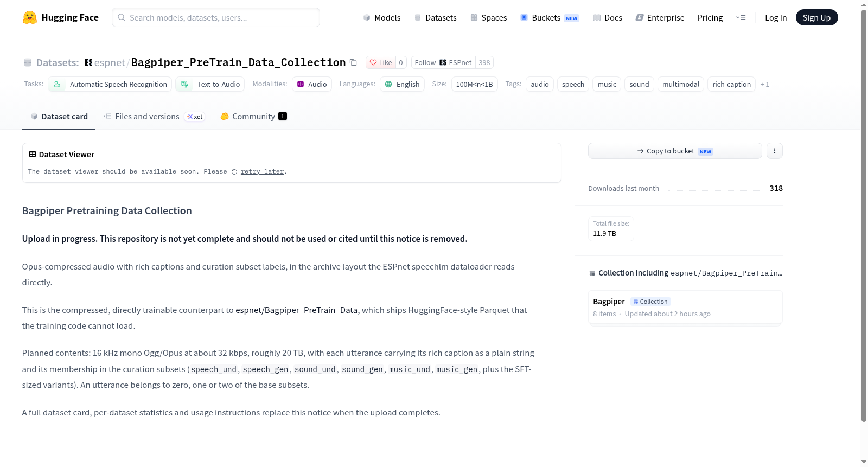Open the Community tab
The height and width of the screenshot is (467, 868).
pyautogui.click(x=253, y=116)
